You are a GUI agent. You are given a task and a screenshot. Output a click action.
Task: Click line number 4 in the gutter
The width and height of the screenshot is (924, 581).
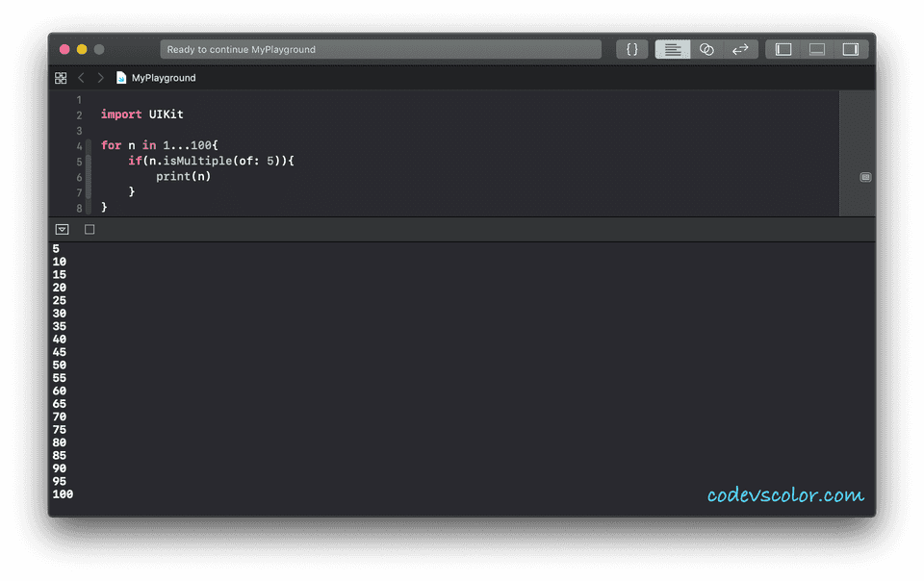79,145
